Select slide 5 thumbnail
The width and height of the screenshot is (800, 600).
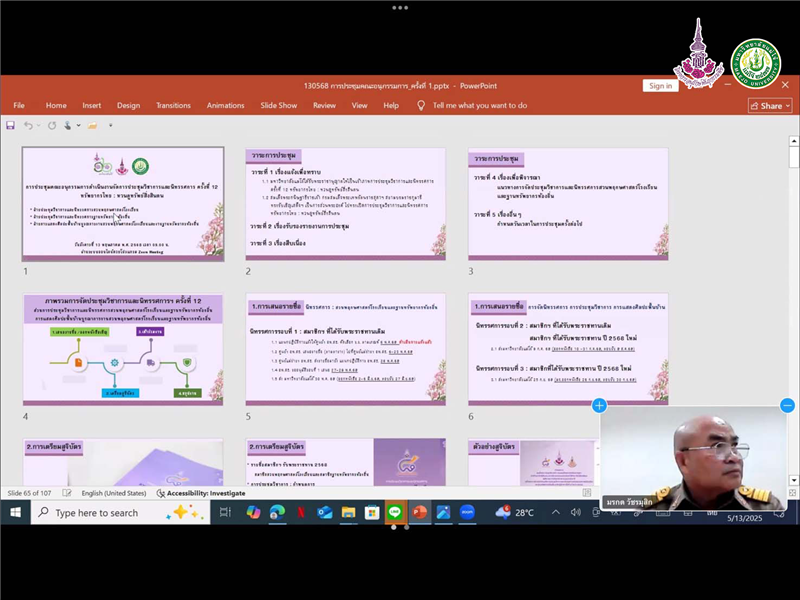345,349
